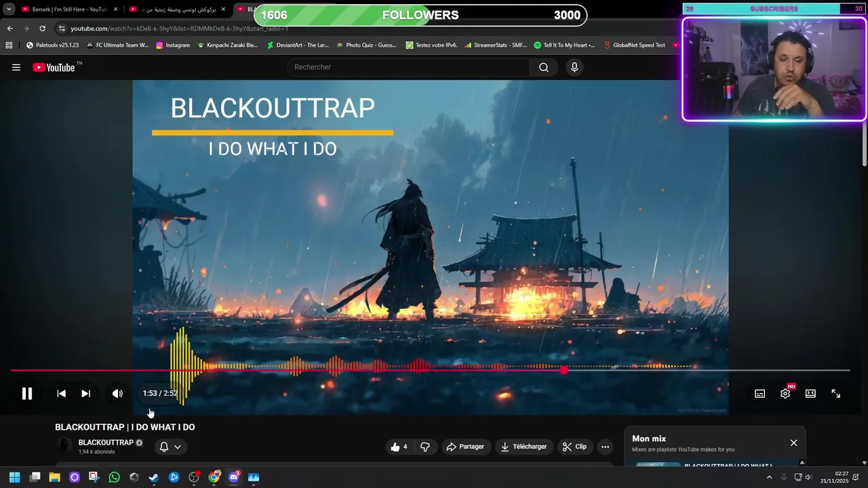Viewport: 868px width, 488px height.
Task: Open the DeviantArt - The Lar... bookmark
Action: (298, 45)
